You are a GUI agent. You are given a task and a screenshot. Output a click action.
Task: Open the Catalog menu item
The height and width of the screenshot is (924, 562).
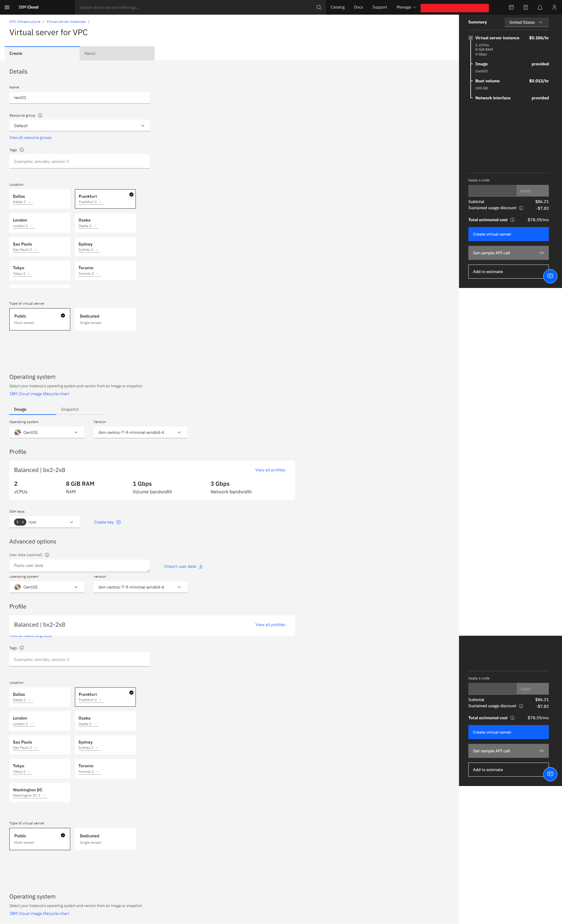[x=337, y=7]
